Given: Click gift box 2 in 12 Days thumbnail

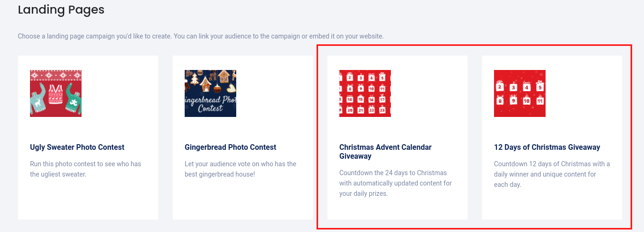Looking at the screenshot, I should click(x=500, y=86).
